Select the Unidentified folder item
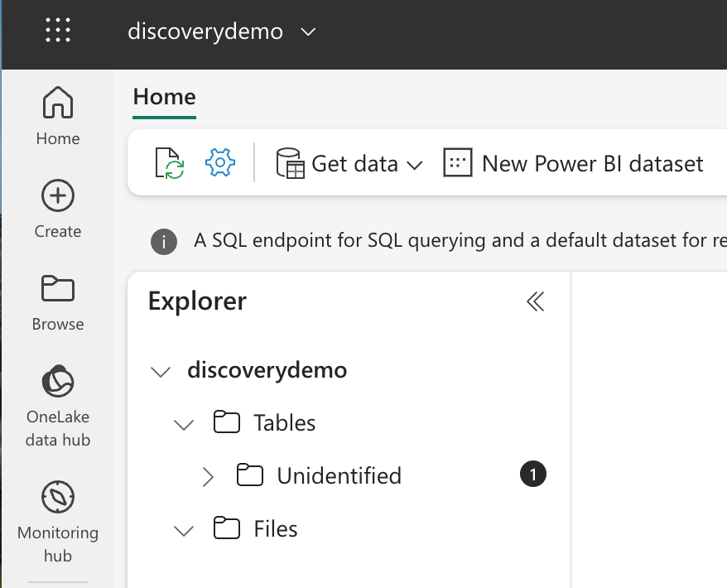 [x=339, y=476]
